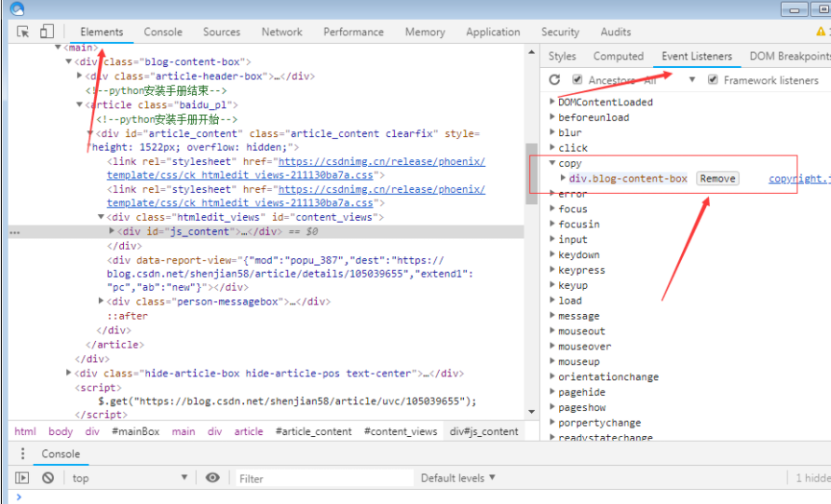Open the Default levels dropdown
Viewport: 831px width, 504px height.
coord(456,478)
